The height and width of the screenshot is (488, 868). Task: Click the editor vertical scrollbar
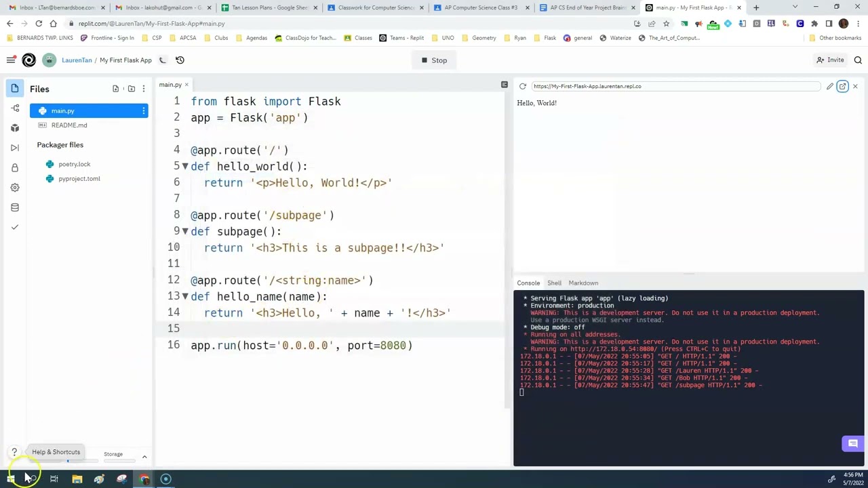tap(508, 251)
